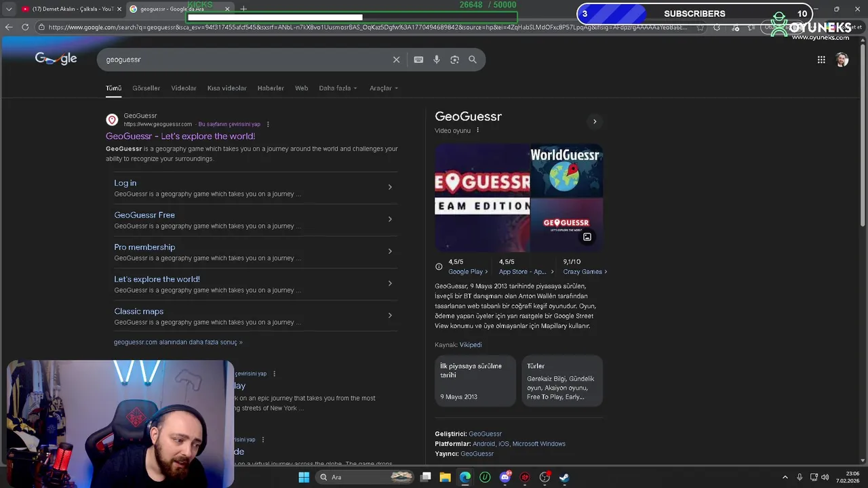This screenshot has height=488, width=868.
Task: Expand the Pro membership sitelink chevron
Action: click(390, 251)
